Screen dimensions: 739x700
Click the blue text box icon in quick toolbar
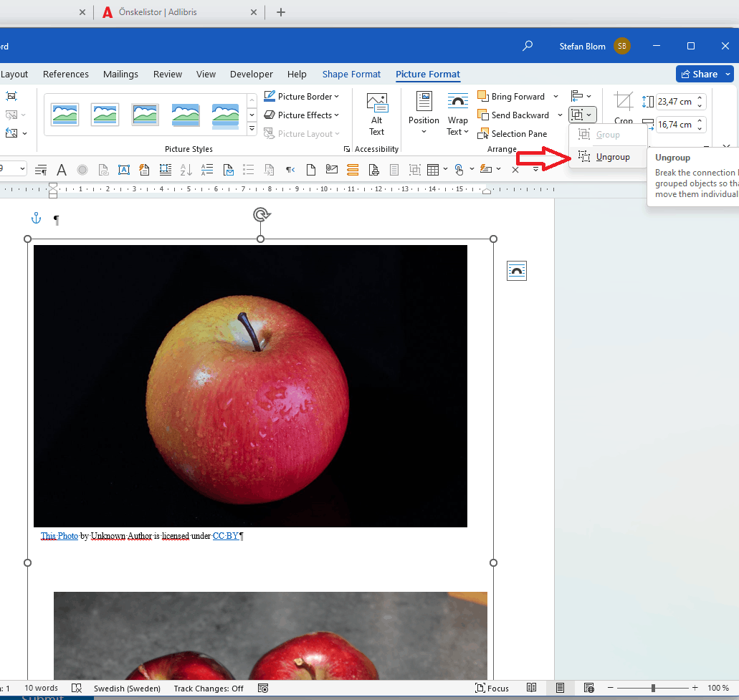tap(124, 170)
